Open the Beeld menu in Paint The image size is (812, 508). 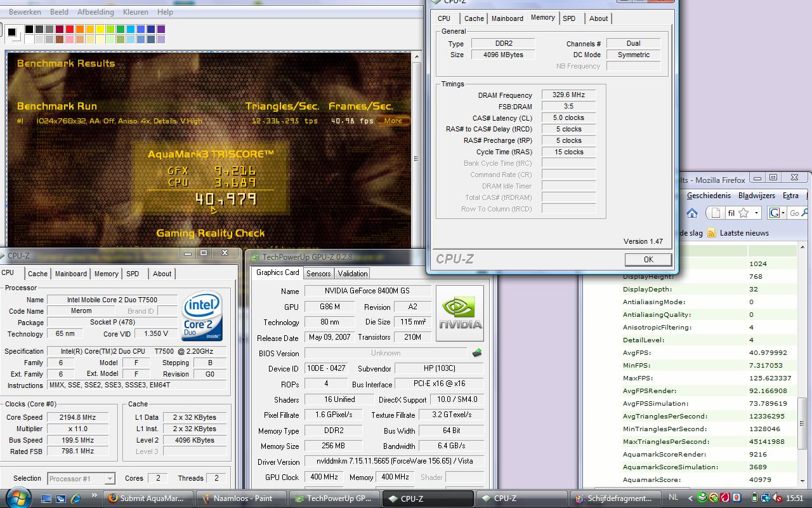coord(59,12)
